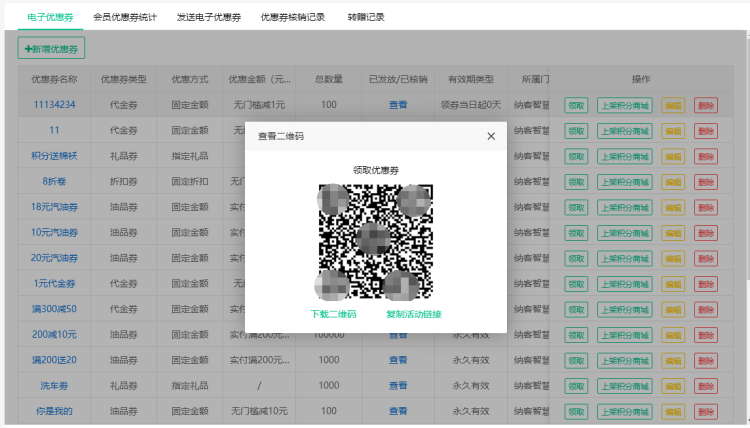750x428 pixels.
Task: Click 查看 in 你是我的 row
Action: coord(398,411)
